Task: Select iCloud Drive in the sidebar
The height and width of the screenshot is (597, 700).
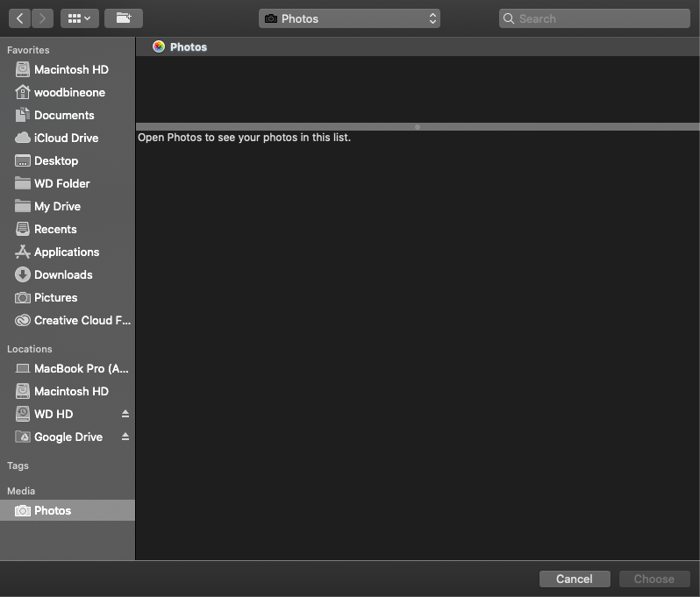Action: click(68, 138)
